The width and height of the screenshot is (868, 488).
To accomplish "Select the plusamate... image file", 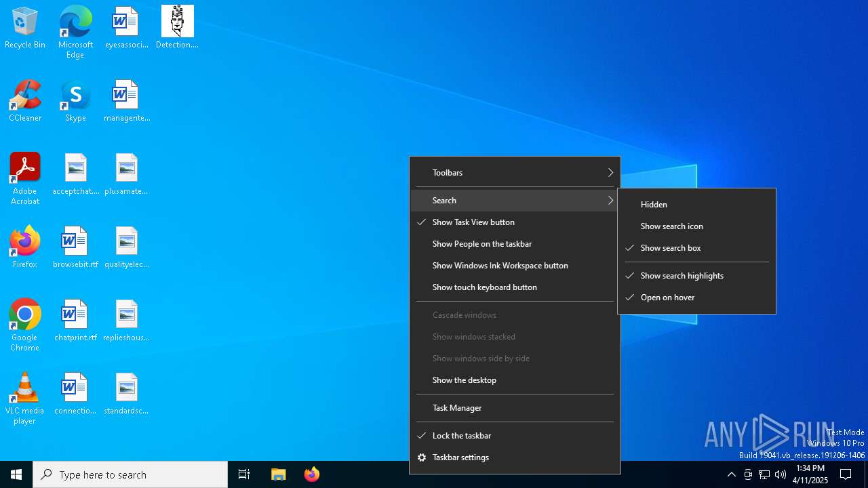I will click(126, 174).
